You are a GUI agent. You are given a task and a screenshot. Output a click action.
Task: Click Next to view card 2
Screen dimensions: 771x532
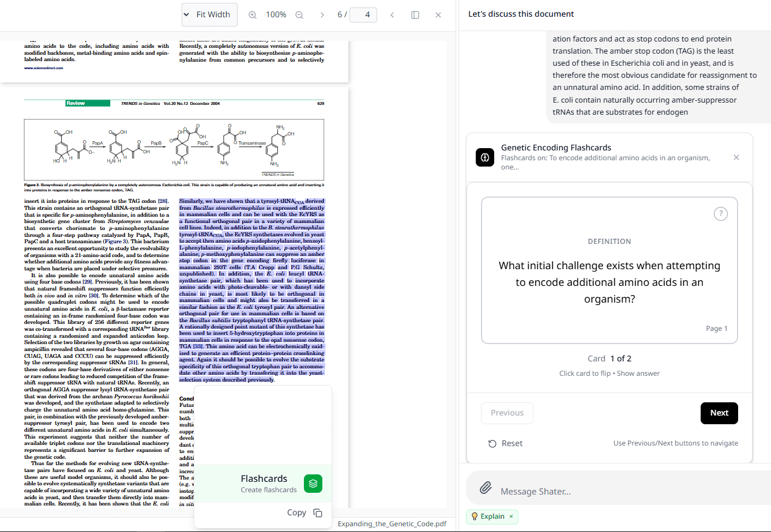click(x=719, y=413)
